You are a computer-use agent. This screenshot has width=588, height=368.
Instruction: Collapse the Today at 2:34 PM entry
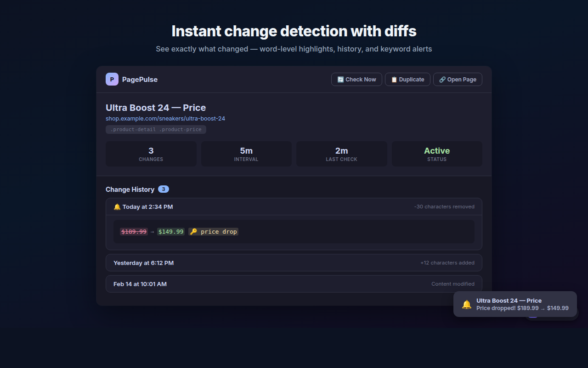coord(294,207)
